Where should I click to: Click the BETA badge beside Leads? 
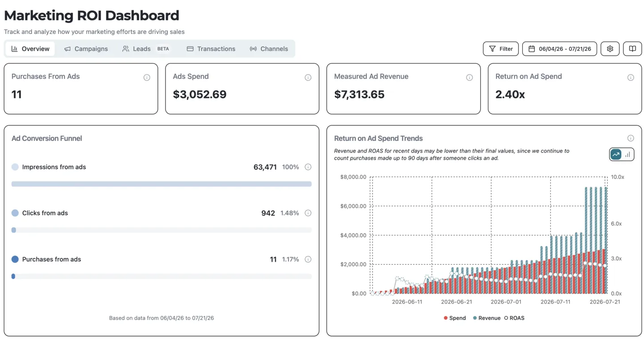coord(163,49)
